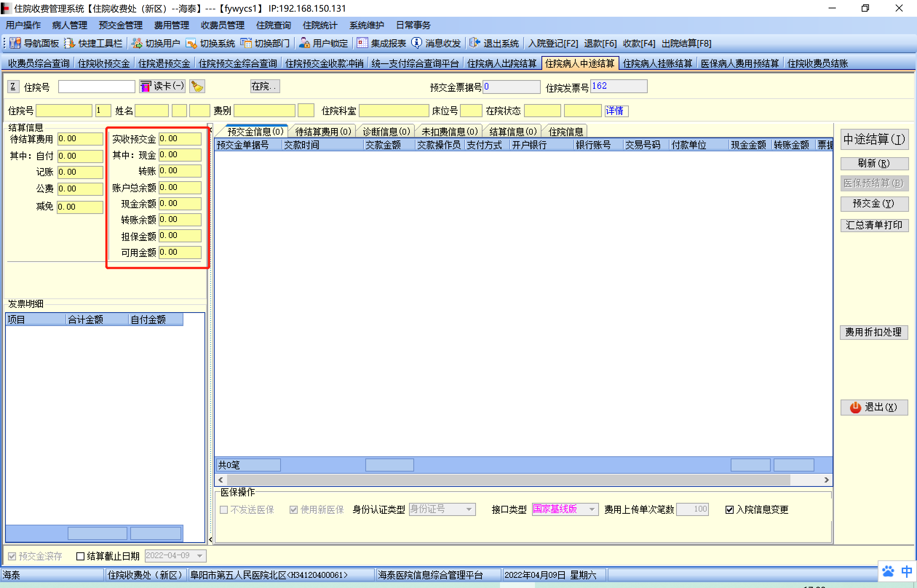This screenshot has width=917, height=588.
Task: Switch to the 待结算费用(0) tab
Action: [323, 132]
